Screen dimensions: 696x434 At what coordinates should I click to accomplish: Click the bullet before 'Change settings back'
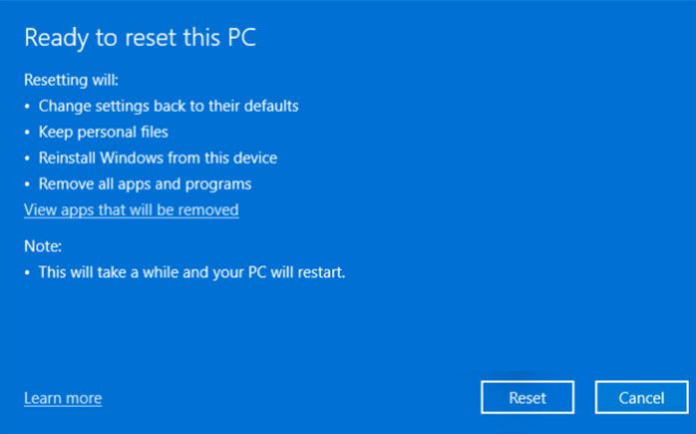click(x=28, y=106)
